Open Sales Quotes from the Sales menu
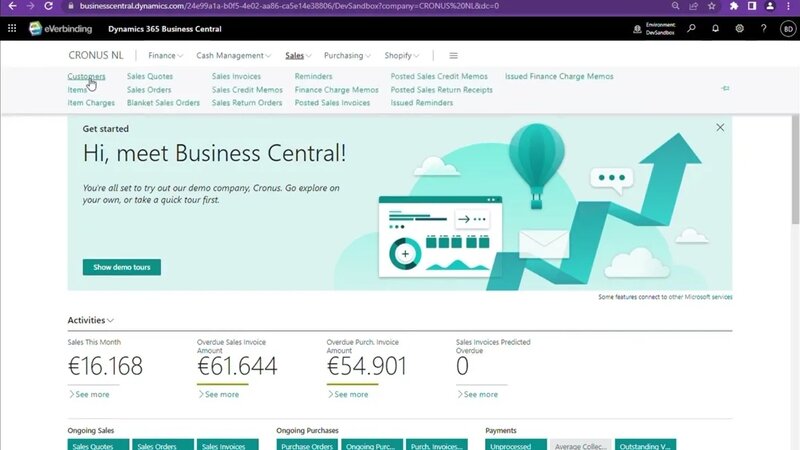 coord(149,77)
